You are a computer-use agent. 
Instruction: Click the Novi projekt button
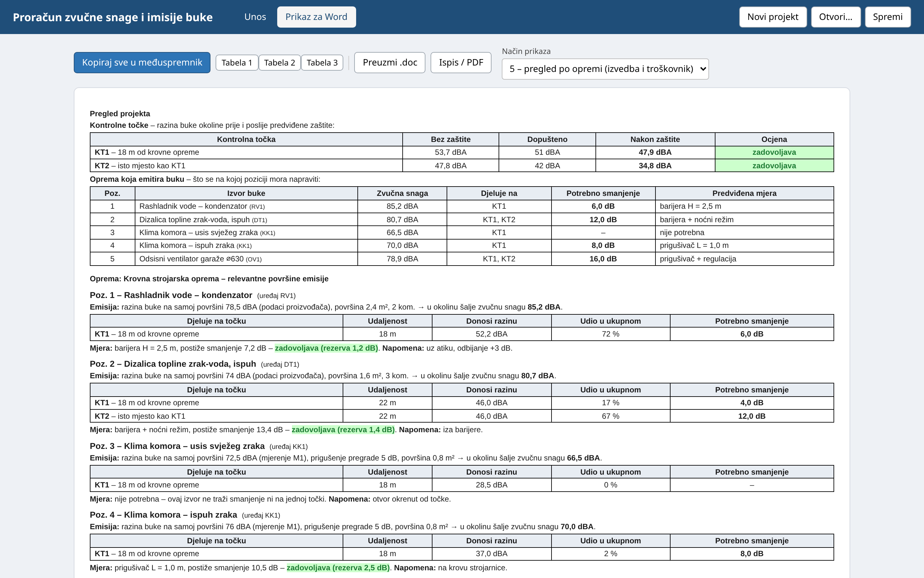tap(773, 17)
